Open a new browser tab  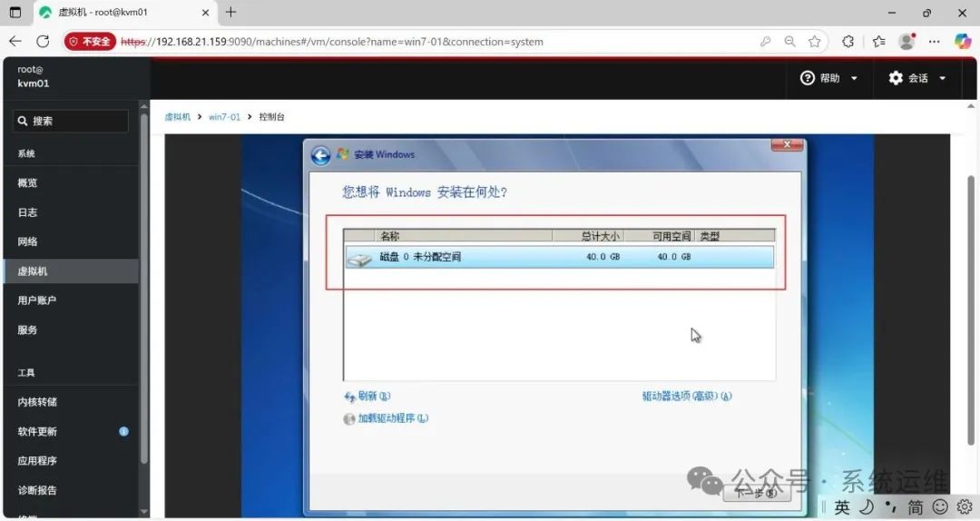pyautogui.click(x=230, y=12)
